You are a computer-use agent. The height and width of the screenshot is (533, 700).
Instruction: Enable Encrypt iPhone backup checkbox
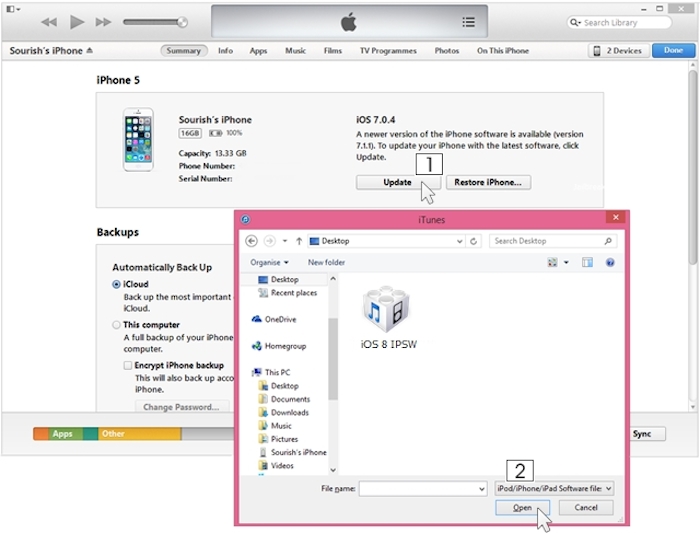pyautogui.click(x=128, y=366)
